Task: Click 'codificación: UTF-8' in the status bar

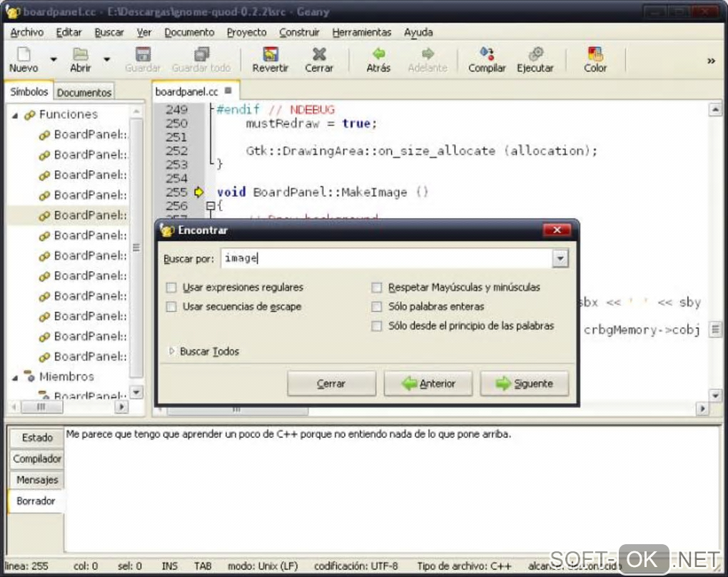Action: 355,566
